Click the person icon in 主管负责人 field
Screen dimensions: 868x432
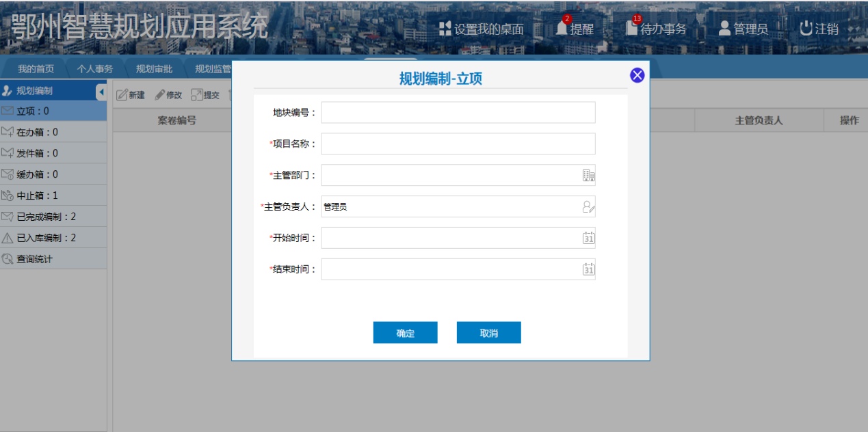(588, 207)
